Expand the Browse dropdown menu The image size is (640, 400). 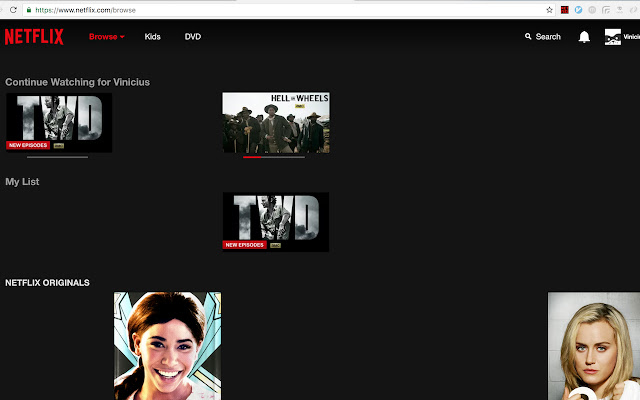coord(107,37)
